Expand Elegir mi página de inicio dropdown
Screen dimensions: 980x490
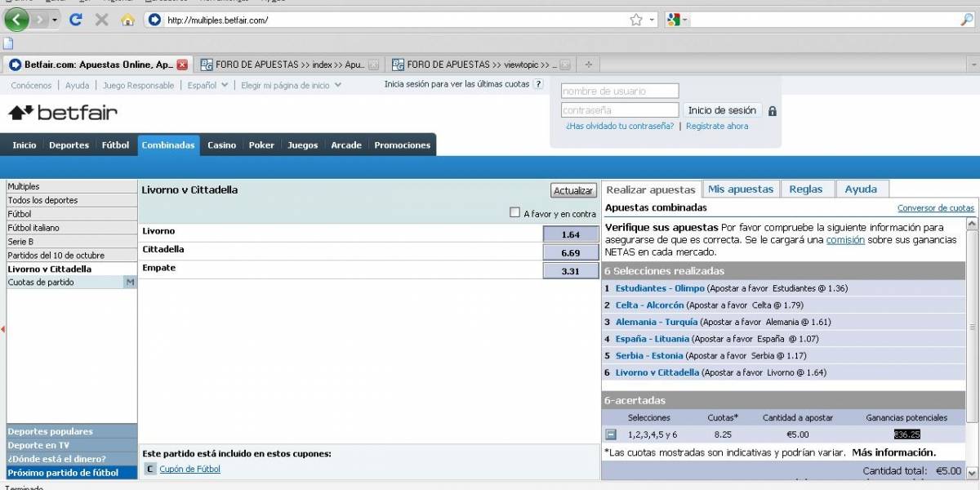point(291,85)
